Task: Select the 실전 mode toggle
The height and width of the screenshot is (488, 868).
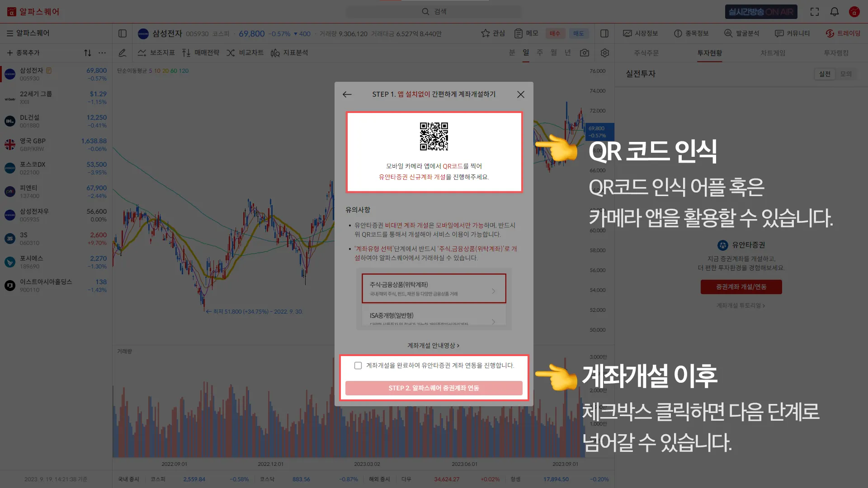Action: tap(825, 74)
